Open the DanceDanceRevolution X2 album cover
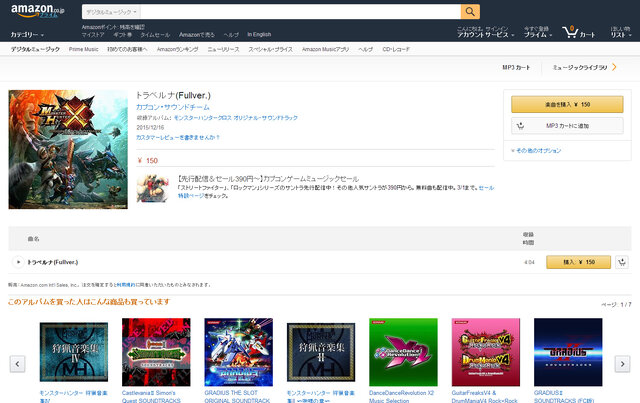 [403, 352]
